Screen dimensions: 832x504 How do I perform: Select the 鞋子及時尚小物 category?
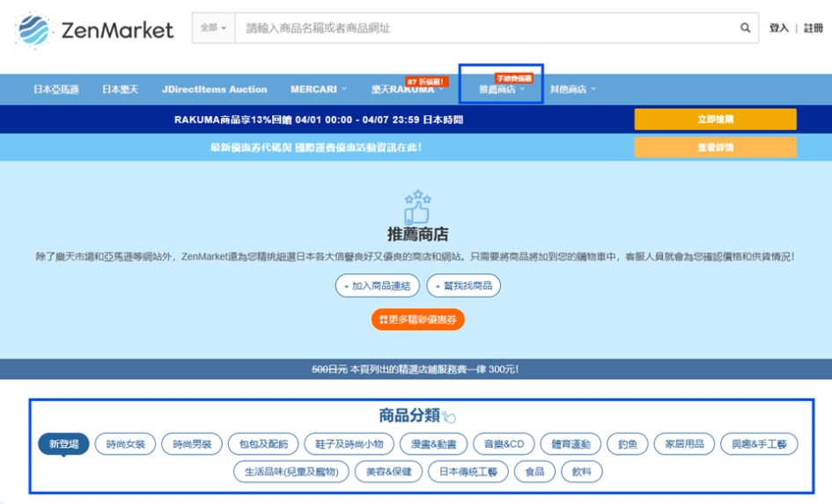[x=350, y=443]
